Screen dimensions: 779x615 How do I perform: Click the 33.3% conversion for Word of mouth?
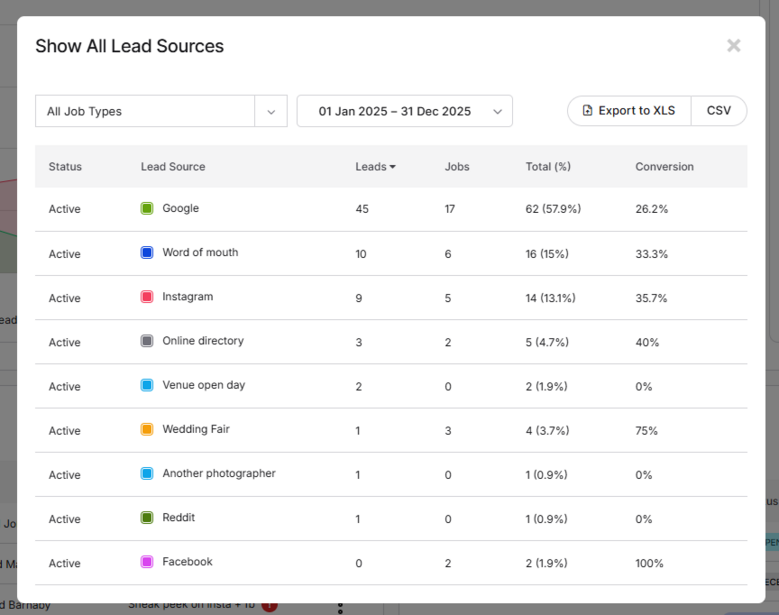point(651,254)
